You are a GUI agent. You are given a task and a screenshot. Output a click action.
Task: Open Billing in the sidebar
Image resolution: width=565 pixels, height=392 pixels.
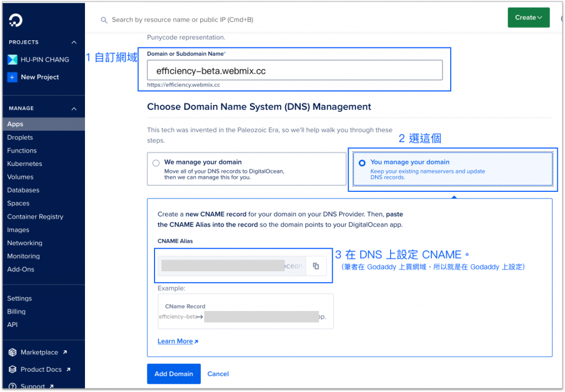pos(16,312)
